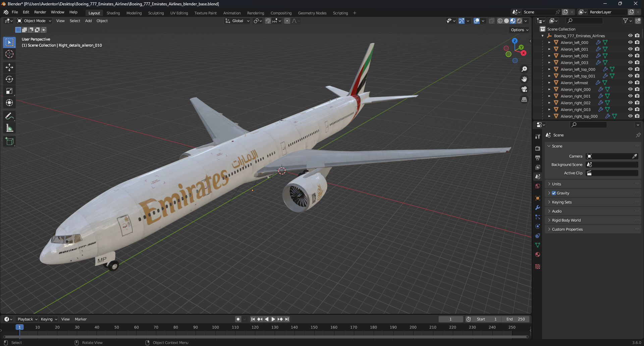Image resolution: width=644 pixels, height=346 pixels.
Task: Open the Object Mode dropdown
Action: (x=34, y=21)
